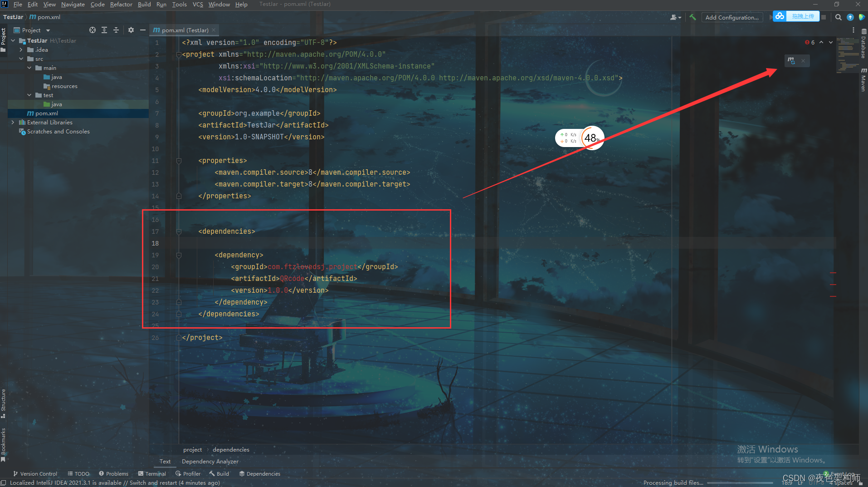This screenshot has height=487, width=868.
Task: Toggle fold on the dependencies tag line
Action: (179, 231)
